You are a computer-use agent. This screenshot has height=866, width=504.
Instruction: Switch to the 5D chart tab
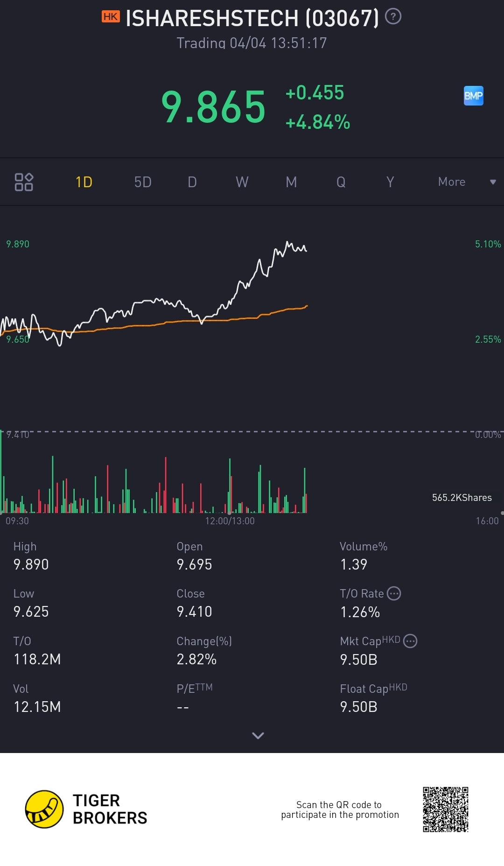click(143, 182)
